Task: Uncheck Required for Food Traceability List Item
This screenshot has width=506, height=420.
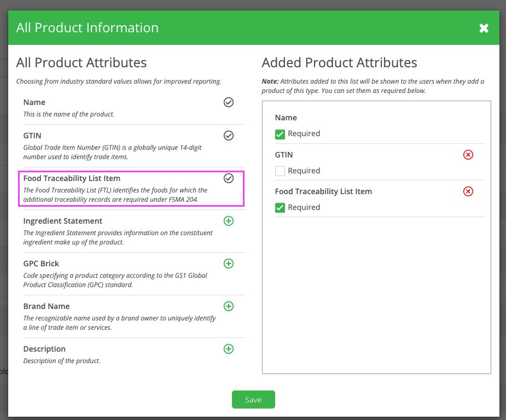Action: [x=280, y=208]
